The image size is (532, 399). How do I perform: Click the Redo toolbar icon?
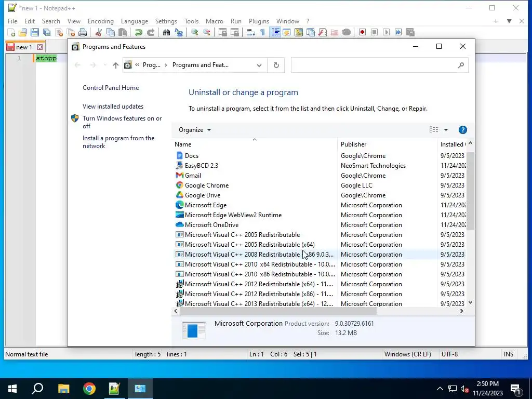[151, 33]
